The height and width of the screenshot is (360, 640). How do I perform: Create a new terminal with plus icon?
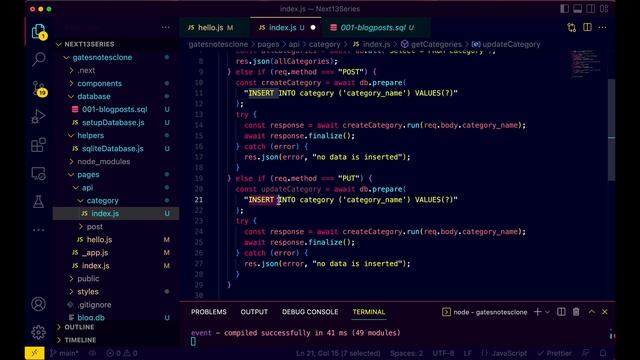click(x=537, y=312)
